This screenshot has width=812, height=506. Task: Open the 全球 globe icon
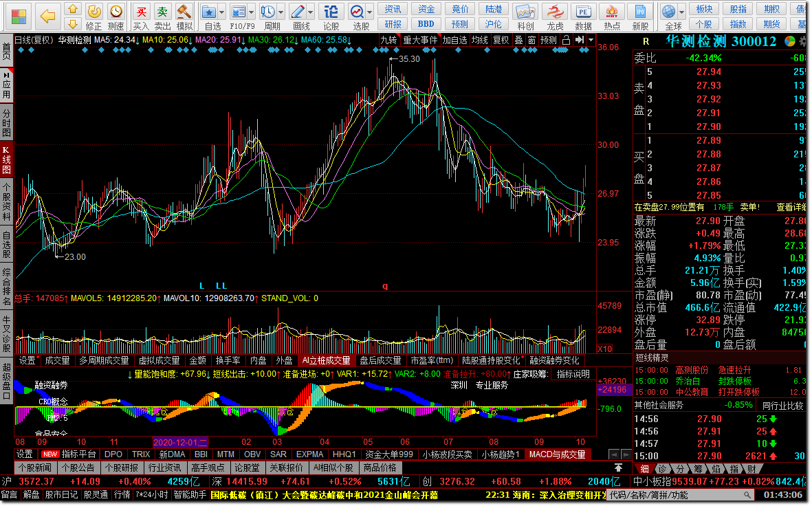point(669,12)
